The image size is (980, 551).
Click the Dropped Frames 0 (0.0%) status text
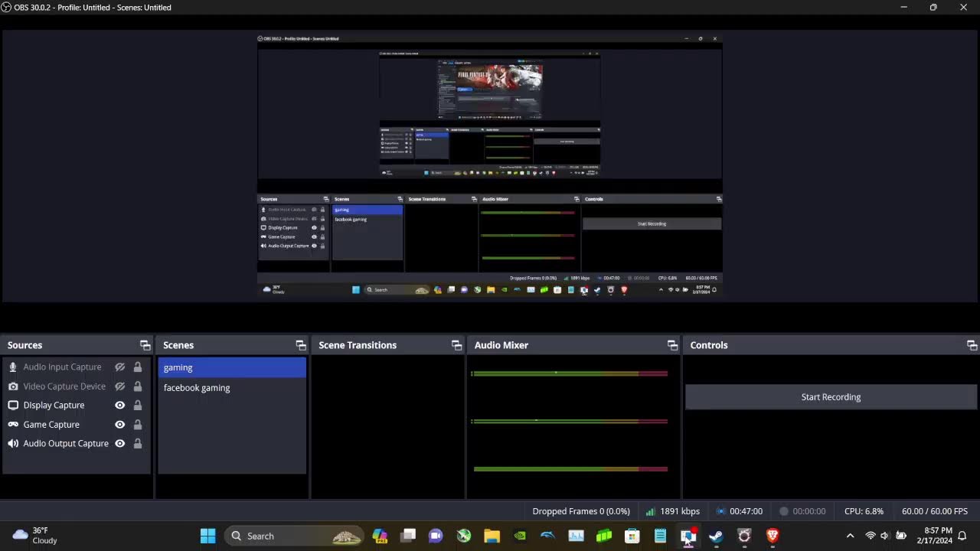(x=581, y=511)
